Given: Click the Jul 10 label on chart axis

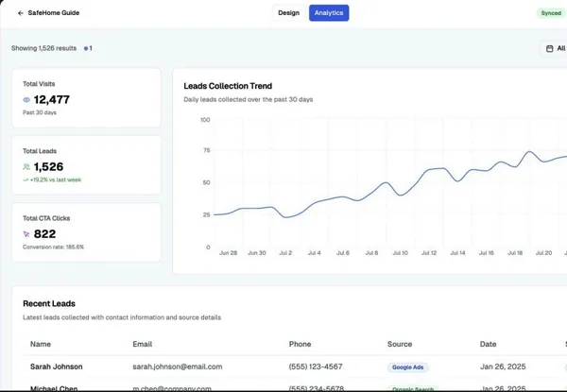Looking at the screenshot, I should coord(401,253).
